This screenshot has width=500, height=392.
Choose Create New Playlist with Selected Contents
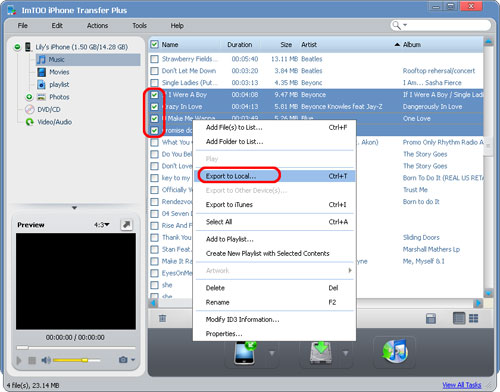[275, 254]
